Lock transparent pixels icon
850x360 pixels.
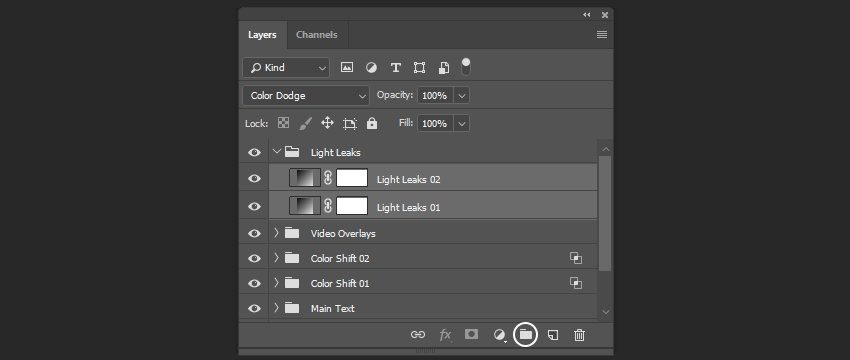pyautogui.click(x=284, y=123)
